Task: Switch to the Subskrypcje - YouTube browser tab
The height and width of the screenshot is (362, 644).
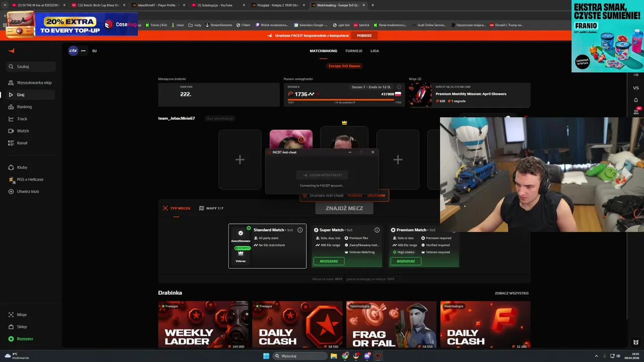Action: coord(218,5)
